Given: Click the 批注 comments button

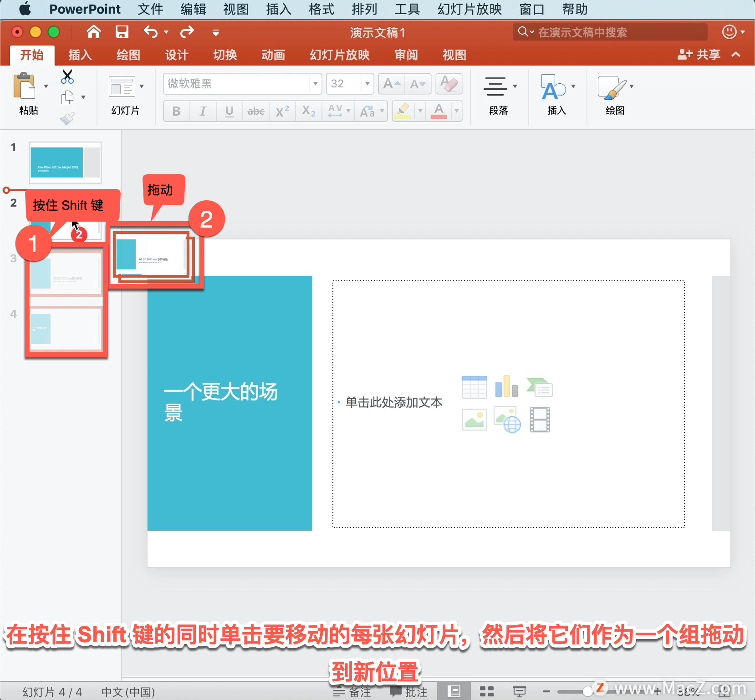Looking at the screenshot, I should pos(408,691).
